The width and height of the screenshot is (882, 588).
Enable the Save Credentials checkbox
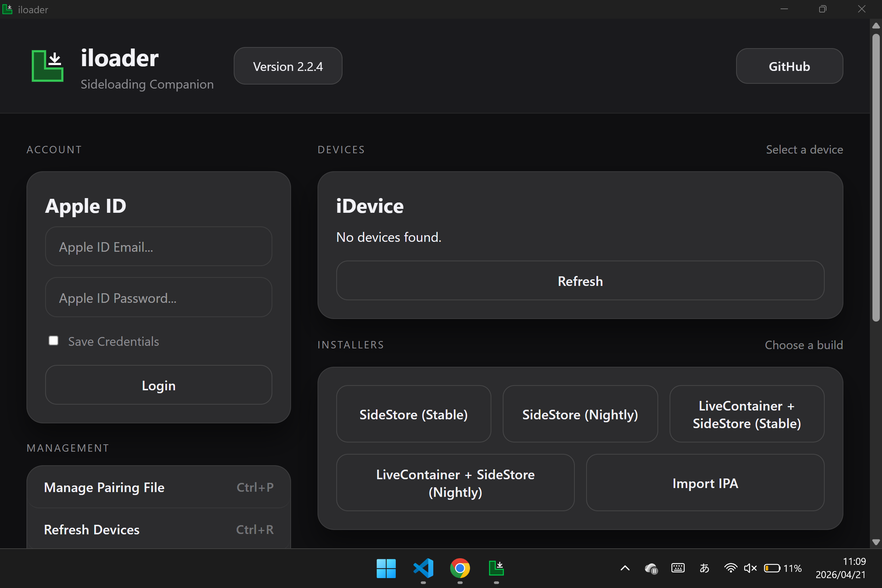pyautogui.click(x=54, y=341)
